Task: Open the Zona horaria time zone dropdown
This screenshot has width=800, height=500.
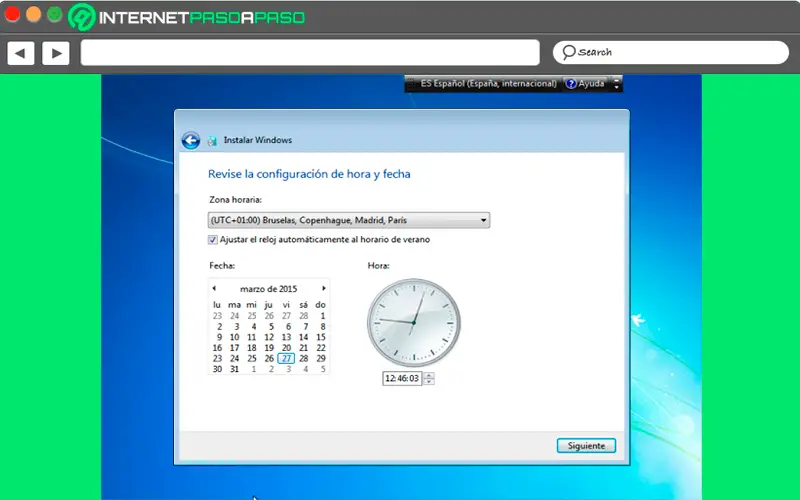Action: click(x=349, y=220)
